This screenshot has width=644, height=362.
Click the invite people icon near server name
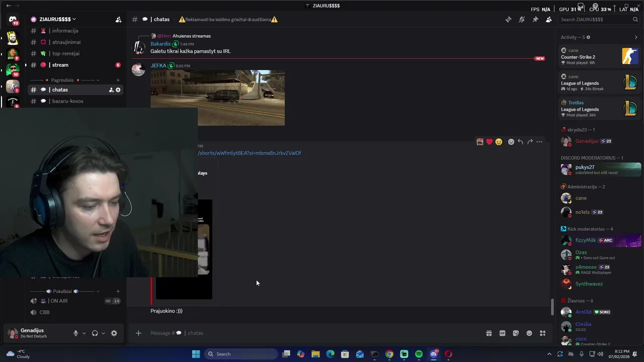(118, 20)
